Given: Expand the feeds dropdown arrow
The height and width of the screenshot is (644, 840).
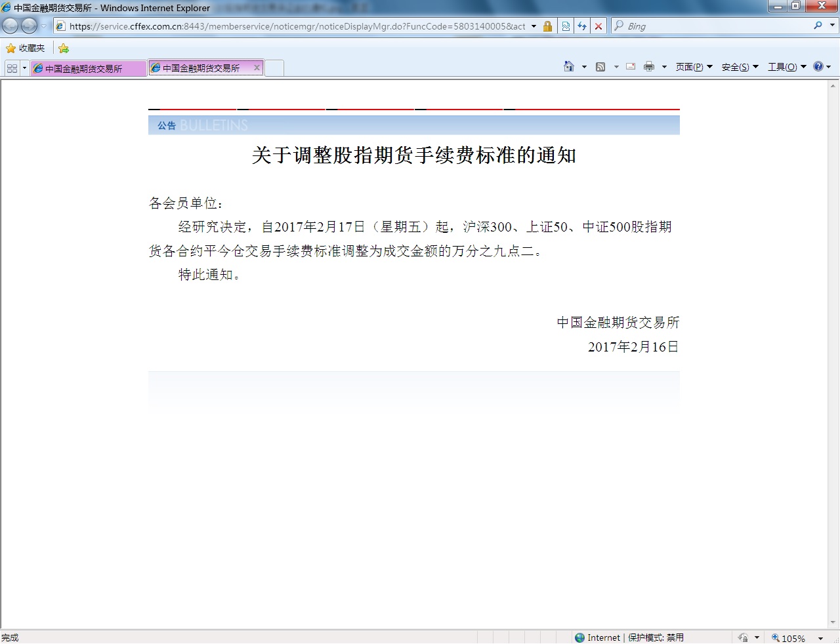Looking at the screenshot, I should (x=616, y=67).
